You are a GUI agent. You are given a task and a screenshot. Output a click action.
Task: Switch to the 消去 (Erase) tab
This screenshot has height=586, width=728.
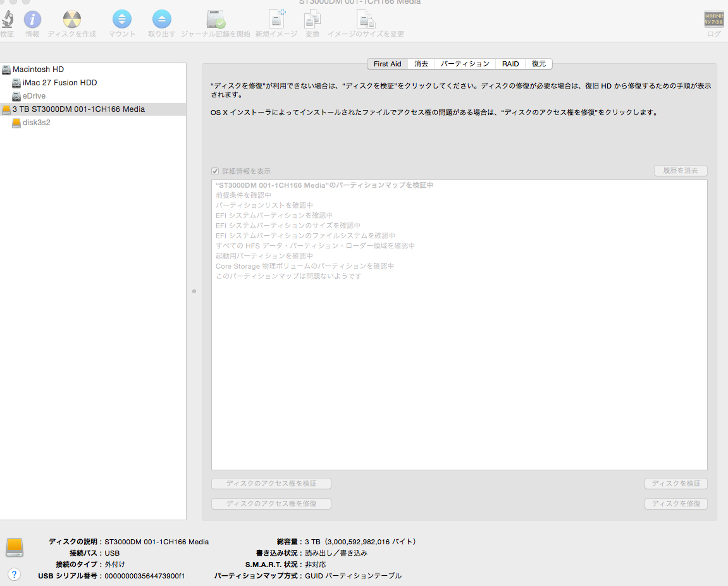(421, 64)
